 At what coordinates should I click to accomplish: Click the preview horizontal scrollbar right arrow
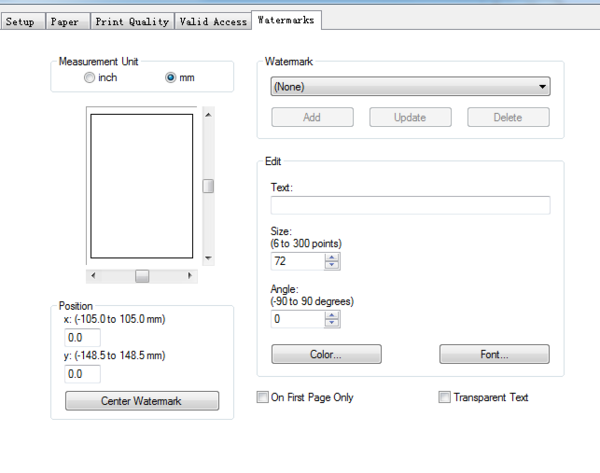(191, 276)
